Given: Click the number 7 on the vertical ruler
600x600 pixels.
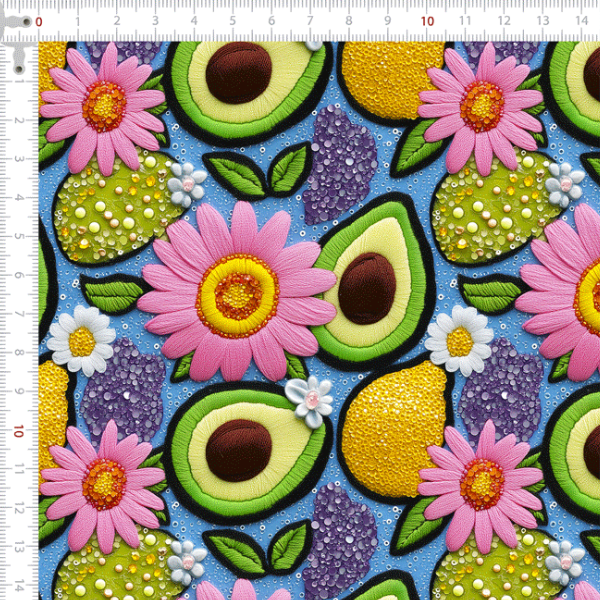Looking at the screenshot, I should coord(18,314).
